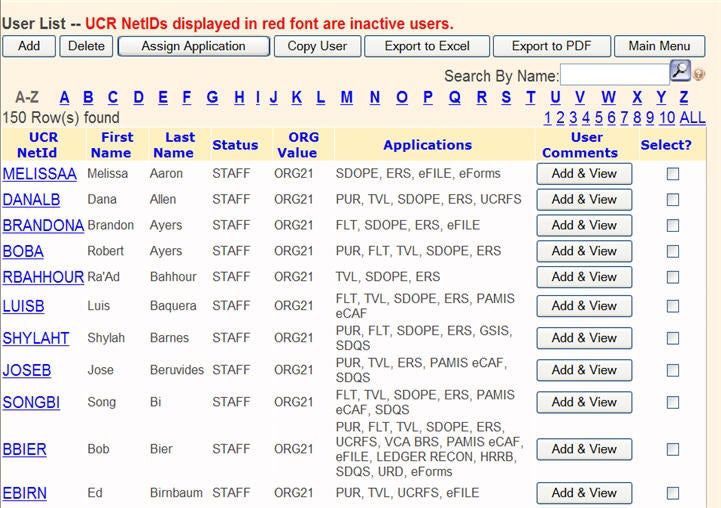Select the checkbox in the BBIER row
Screen dimensions: 721x508
tap(673, 450)
